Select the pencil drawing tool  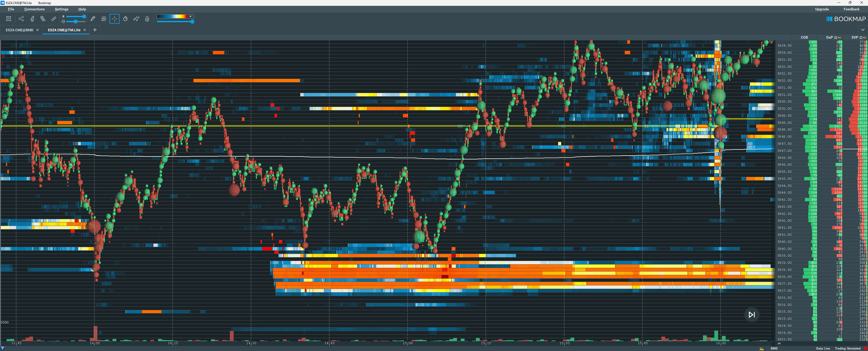click(x=93, y=19)
